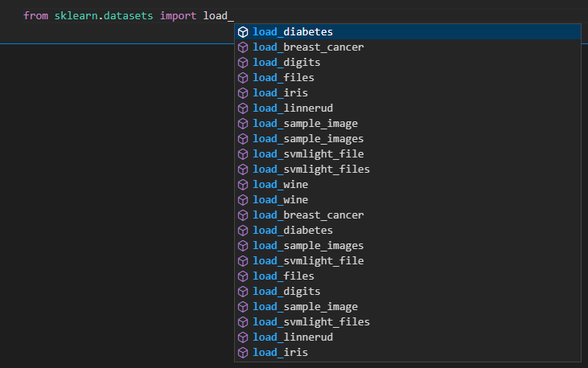Pick load_svmlight_file just above load_svmlight_files
This screenshot has height=368, width=588.
tap(408, 154)
